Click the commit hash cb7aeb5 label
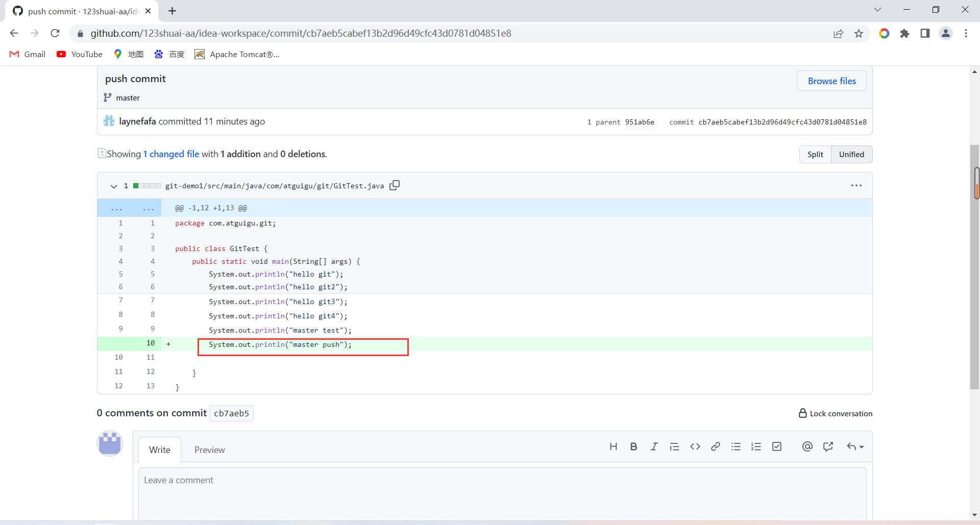 pos(231,413)
